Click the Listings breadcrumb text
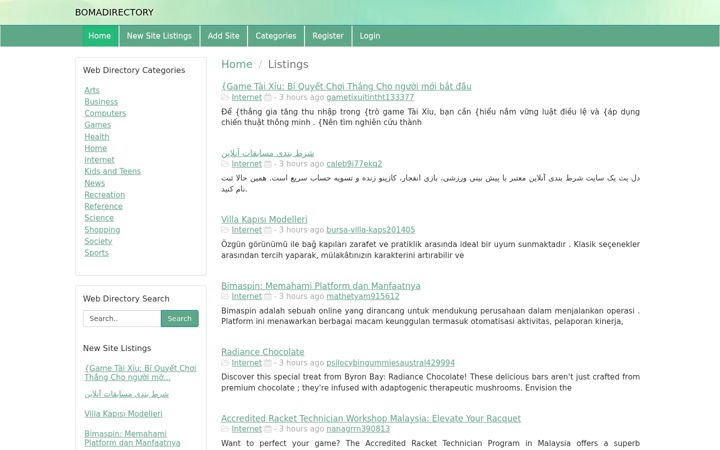Image resolution: width=720 pixels, height=450 pixels. click(x=288, y=64)
